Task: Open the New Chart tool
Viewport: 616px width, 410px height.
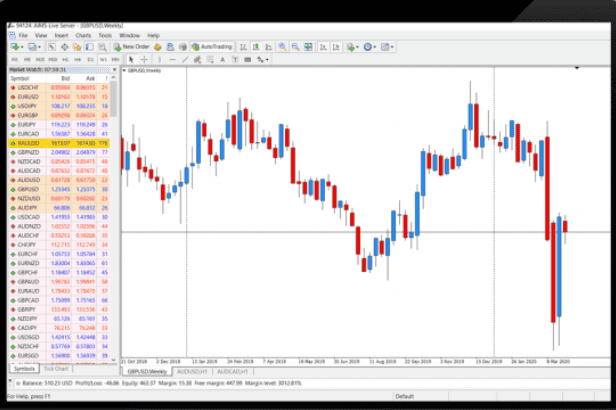Action: [15, 47]
